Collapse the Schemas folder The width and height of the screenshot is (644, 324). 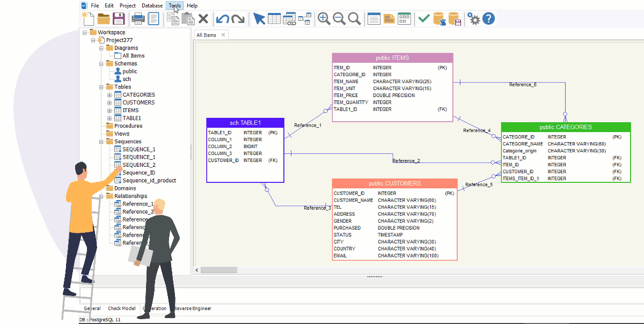pos(101,64)
